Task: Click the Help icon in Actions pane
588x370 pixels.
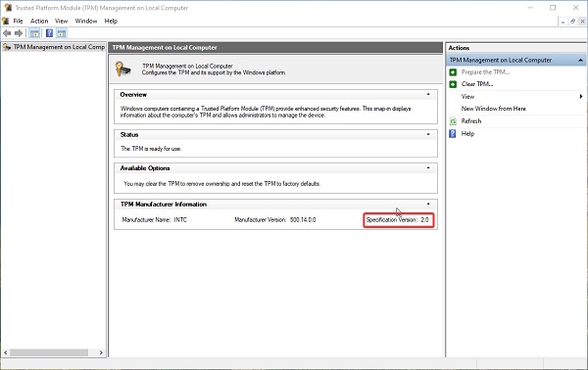Action: point(453,134)
